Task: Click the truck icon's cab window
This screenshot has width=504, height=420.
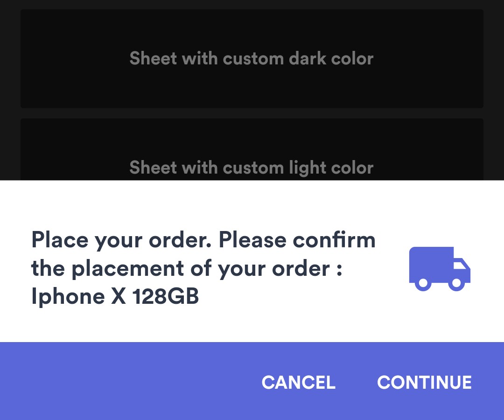Action: click(x=460, y=265)
